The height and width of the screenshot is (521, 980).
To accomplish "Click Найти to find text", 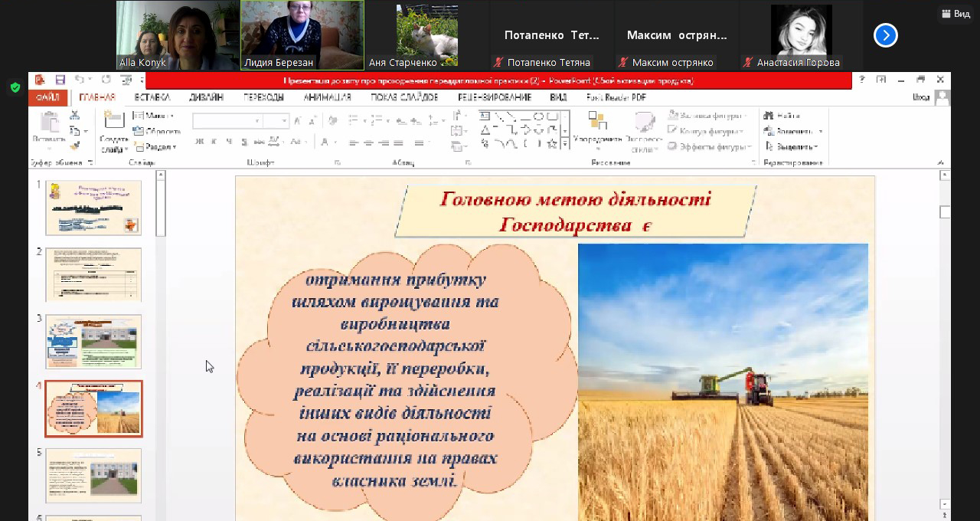I will [x=782, y=116].
